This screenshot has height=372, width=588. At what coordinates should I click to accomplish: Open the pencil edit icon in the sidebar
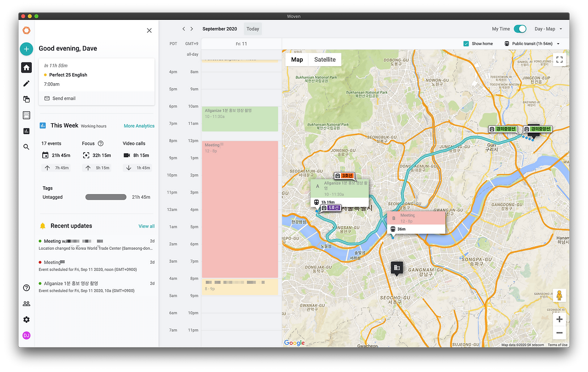[x=26, y=83]
